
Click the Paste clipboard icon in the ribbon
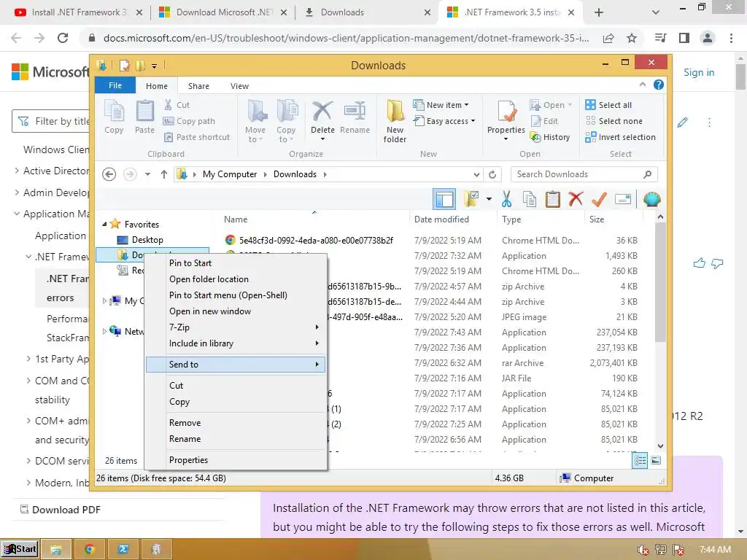click(x=145, y=117)
